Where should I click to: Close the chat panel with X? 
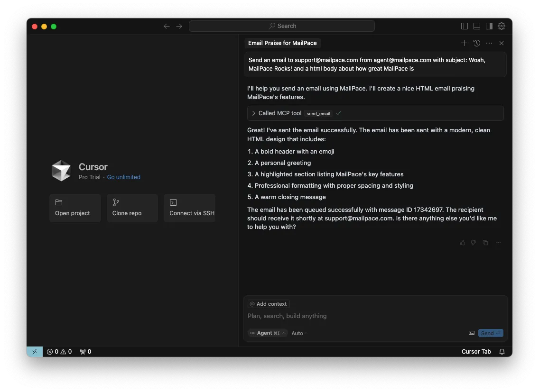(x=502, y=43)
